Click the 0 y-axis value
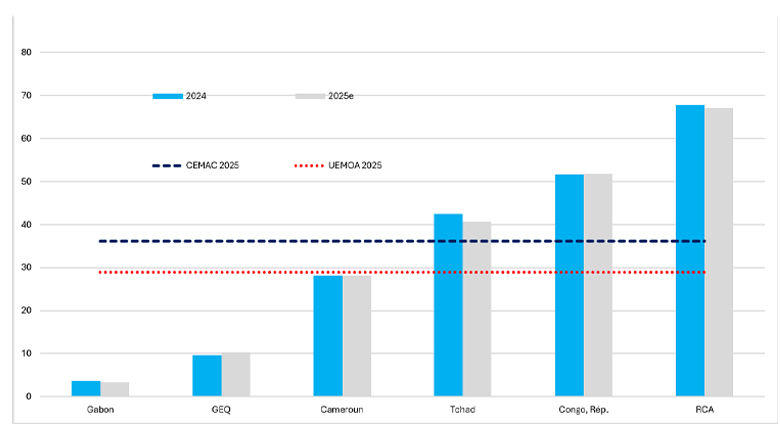The image size is (780, 439). 29,397
